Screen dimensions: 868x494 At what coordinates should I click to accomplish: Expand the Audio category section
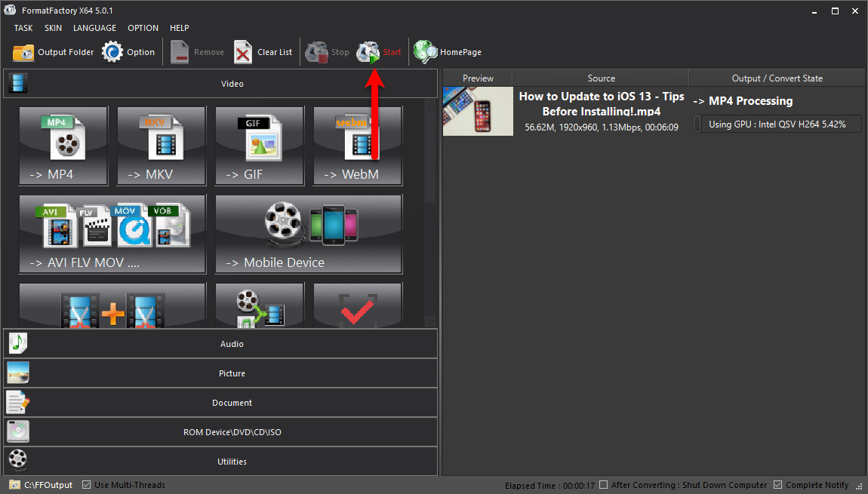tap(220, 343)
